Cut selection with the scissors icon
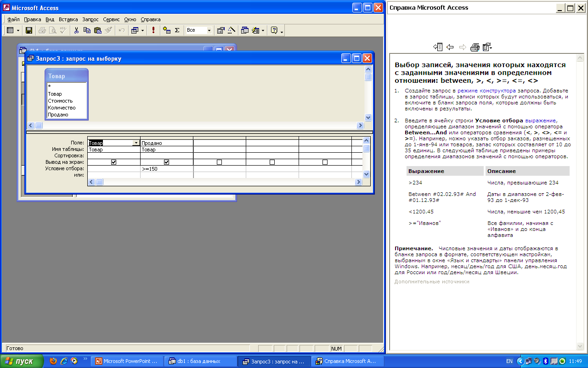The height and width of the screenshot is (368, 588). 76,30
